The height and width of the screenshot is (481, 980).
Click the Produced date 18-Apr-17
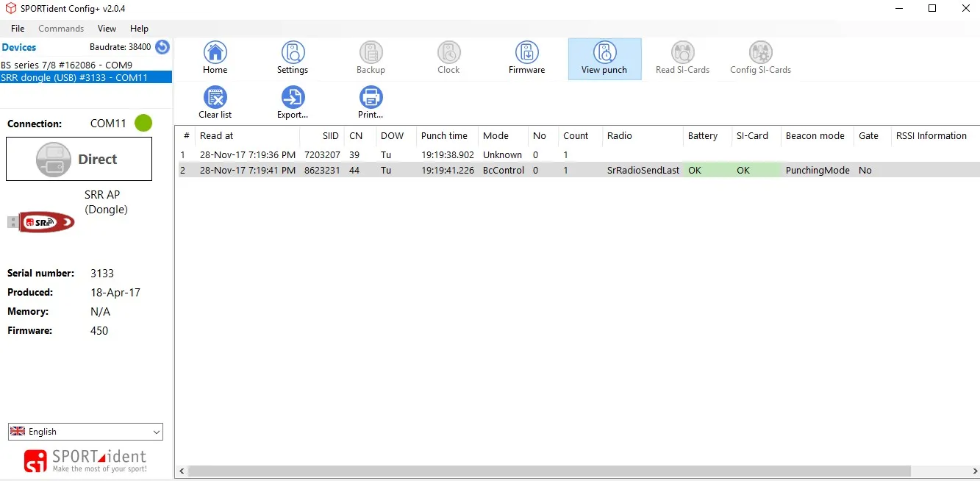115,292
